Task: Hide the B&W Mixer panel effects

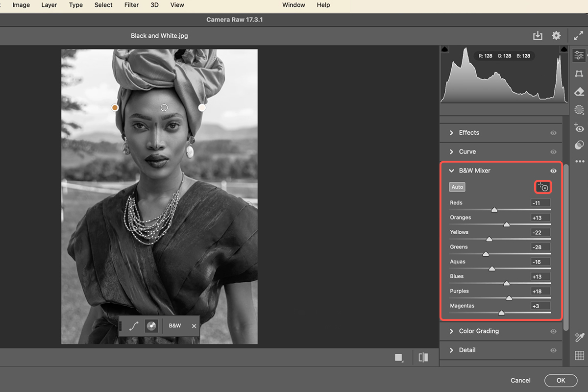Action: click(553, 171)
